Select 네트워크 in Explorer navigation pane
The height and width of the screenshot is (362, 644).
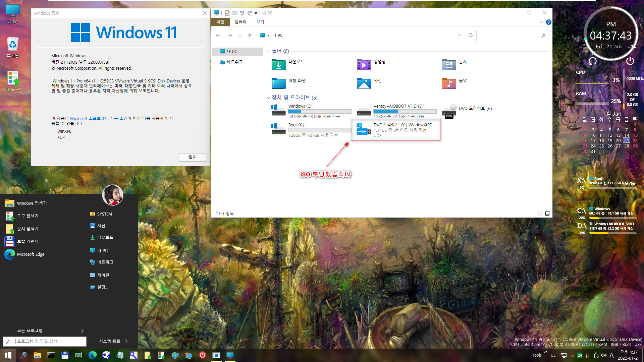coord(231,62)
